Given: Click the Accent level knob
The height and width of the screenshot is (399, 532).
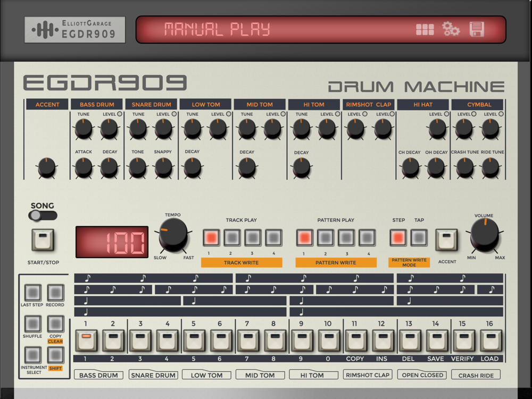Looking at the screenshot, I should click(x=47, y=167).
